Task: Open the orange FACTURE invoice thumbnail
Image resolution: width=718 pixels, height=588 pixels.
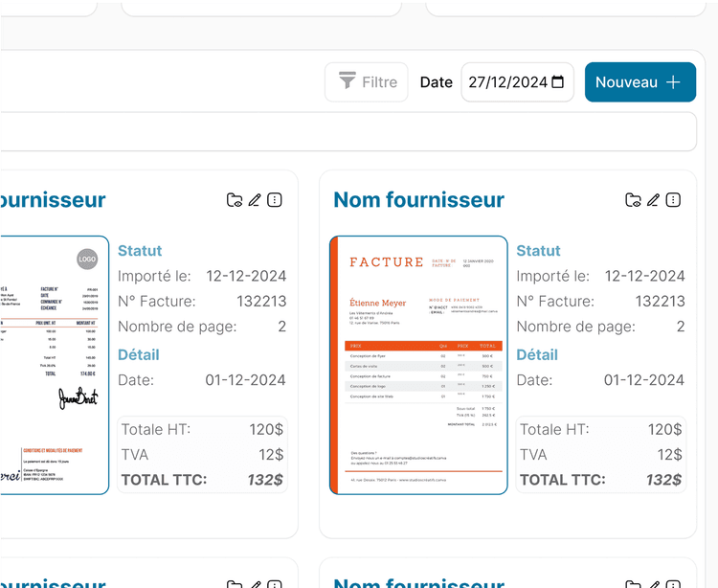Action: (x=418, y=365)
